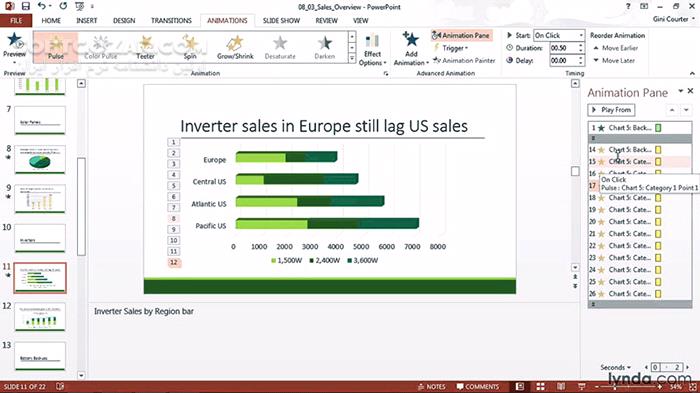Image resolution: width=700 pixels, height=393 pixels.
Task: Click animation tag 8 on the slide
Action: (174, 219)
